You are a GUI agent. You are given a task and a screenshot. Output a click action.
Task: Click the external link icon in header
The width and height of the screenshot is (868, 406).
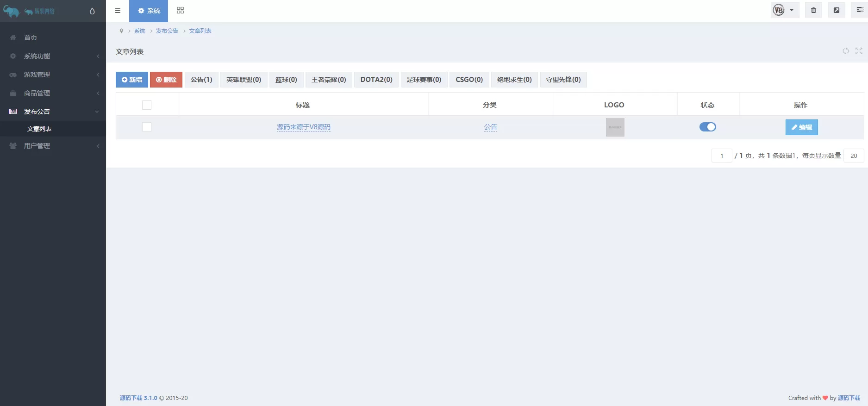coord(837,10)
